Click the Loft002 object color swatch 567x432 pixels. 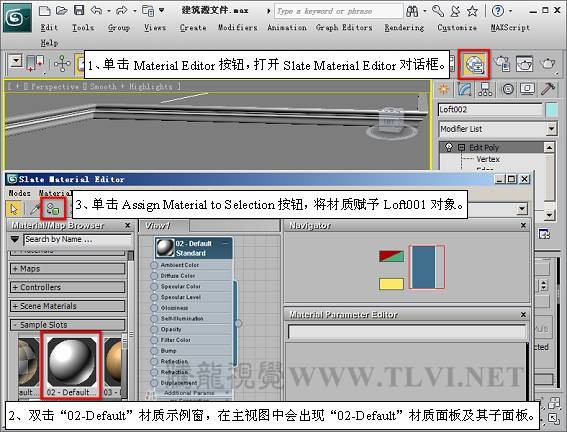[551, 110]
